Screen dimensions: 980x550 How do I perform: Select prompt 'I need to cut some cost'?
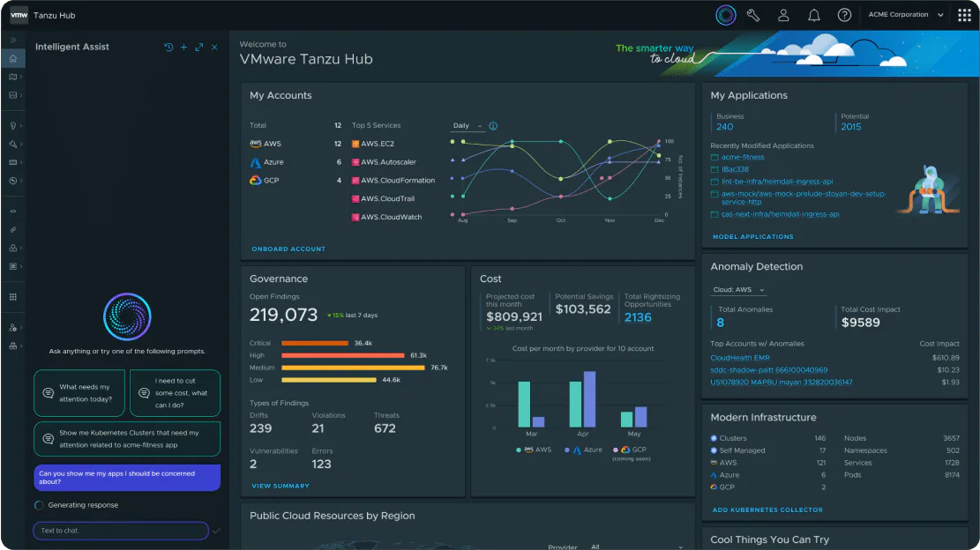[175, 393]
